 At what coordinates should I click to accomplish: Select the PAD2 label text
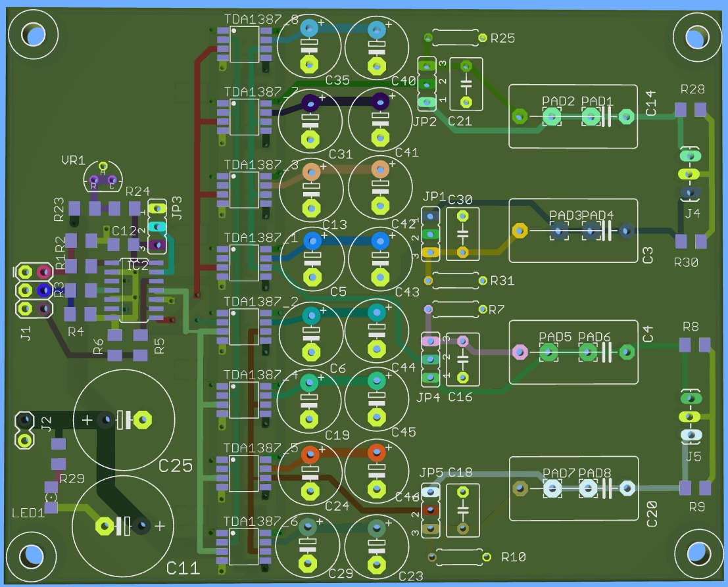coord(558,101)
